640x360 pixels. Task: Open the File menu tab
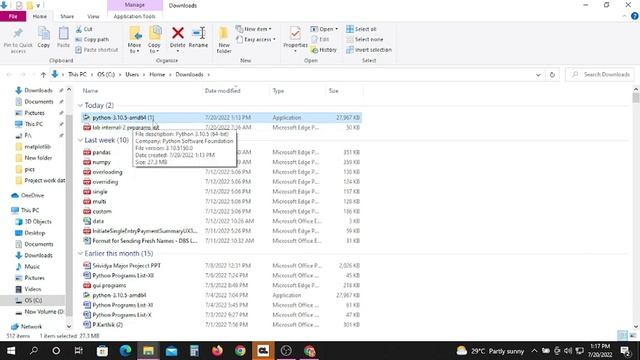[x=13, y=16]
